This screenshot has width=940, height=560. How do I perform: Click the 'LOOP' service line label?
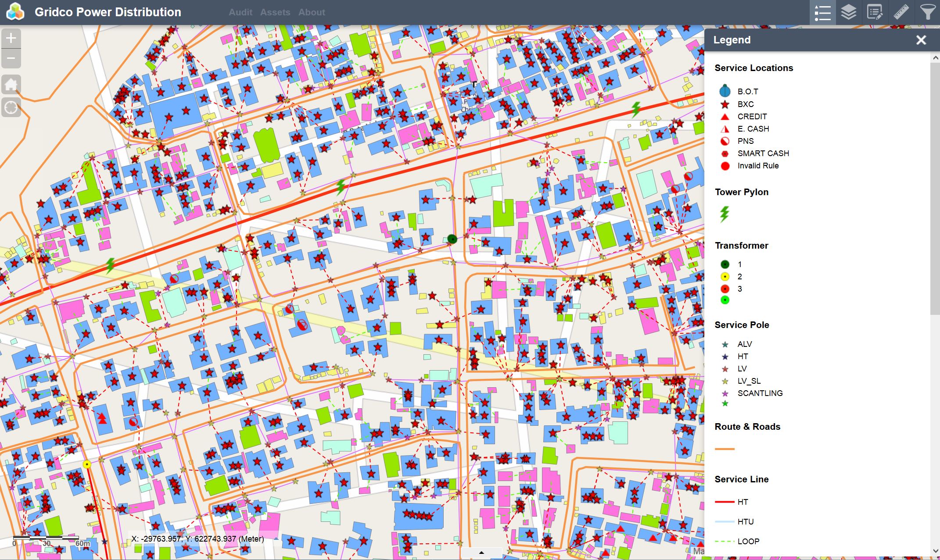point(748,542)
